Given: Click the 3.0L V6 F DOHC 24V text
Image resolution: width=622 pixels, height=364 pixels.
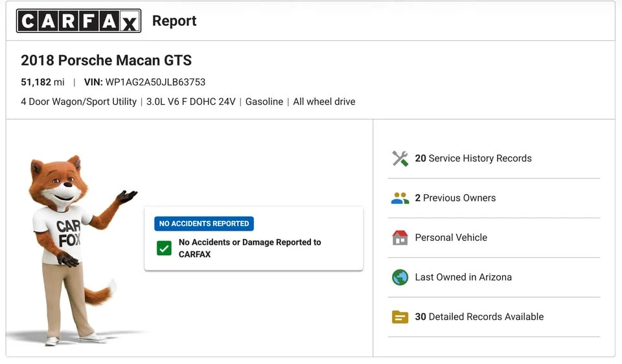Looking at the screenshot, I should click(x=190, y=102).
